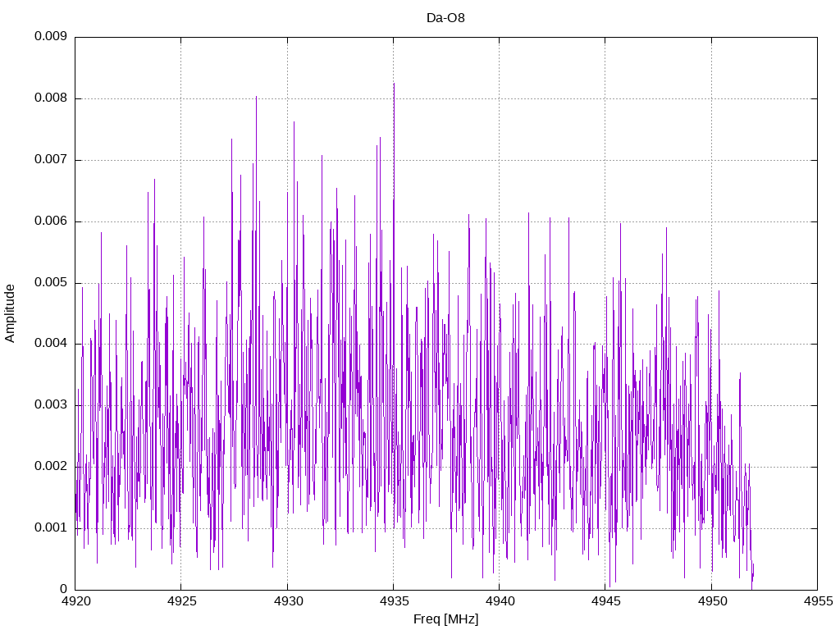Viewport: 840px width, 630px height.
Task: Click the 0.006 y-axis tick label
Action: tap(51, 221)
